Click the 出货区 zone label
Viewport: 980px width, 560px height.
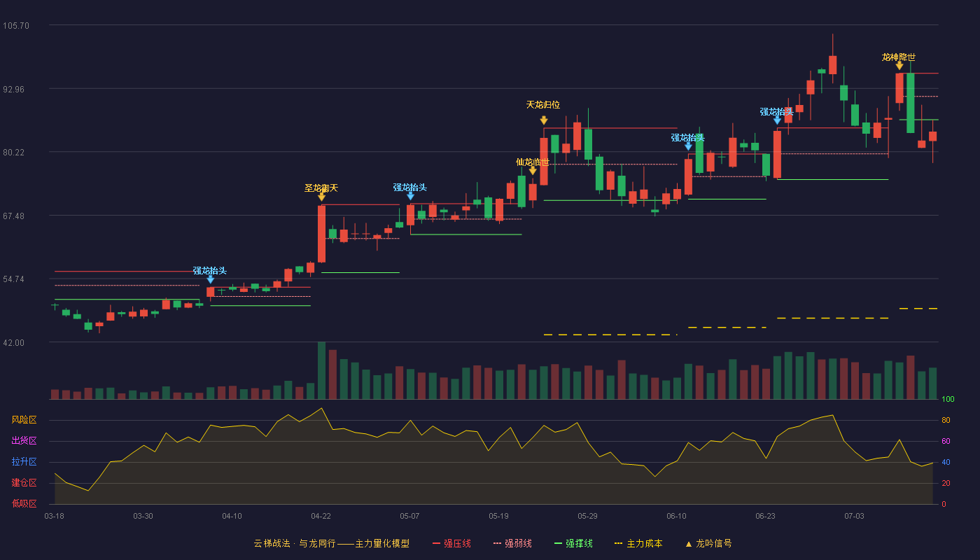coord(24,441)
